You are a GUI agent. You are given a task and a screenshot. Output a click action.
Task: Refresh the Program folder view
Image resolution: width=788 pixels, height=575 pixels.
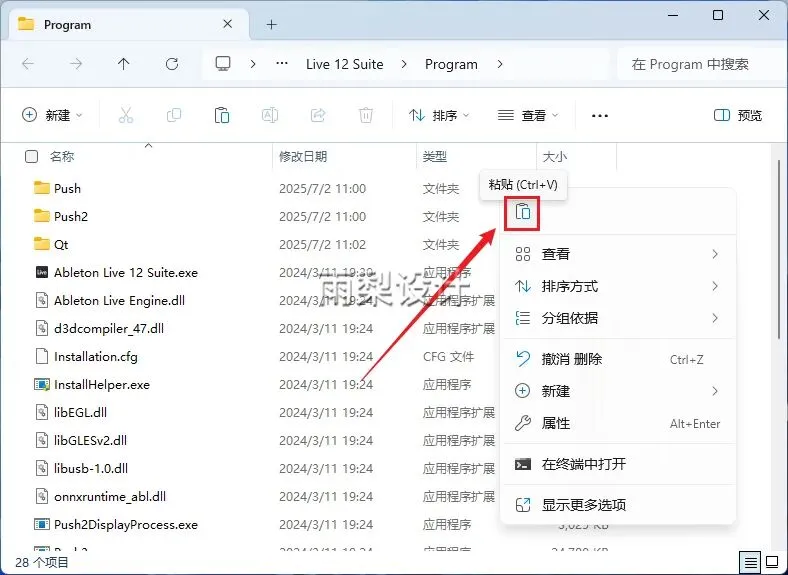[172, 64]
